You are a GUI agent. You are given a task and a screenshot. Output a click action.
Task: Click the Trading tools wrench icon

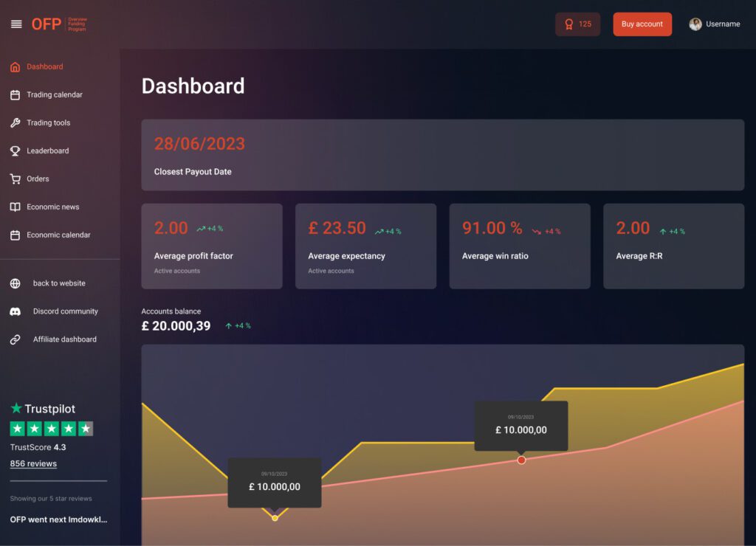point(15,123)
